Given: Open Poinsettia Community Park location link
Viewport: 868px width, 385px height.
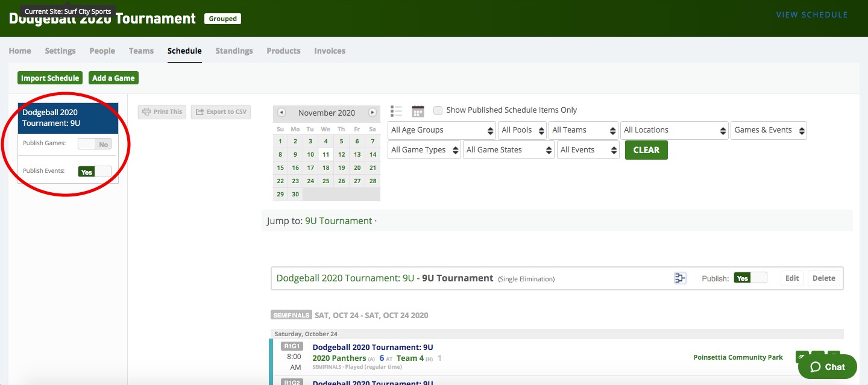Looking at the screenshot, I should (738, 357).
